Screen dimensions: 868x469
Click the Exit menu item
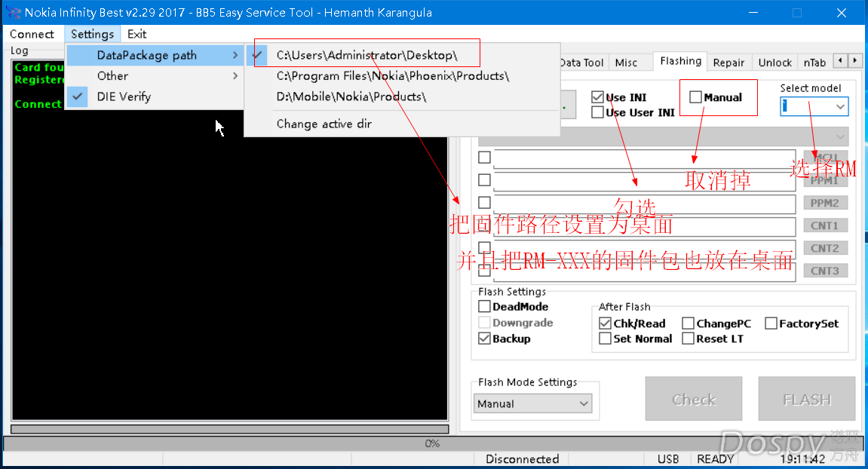pos(136,35)
